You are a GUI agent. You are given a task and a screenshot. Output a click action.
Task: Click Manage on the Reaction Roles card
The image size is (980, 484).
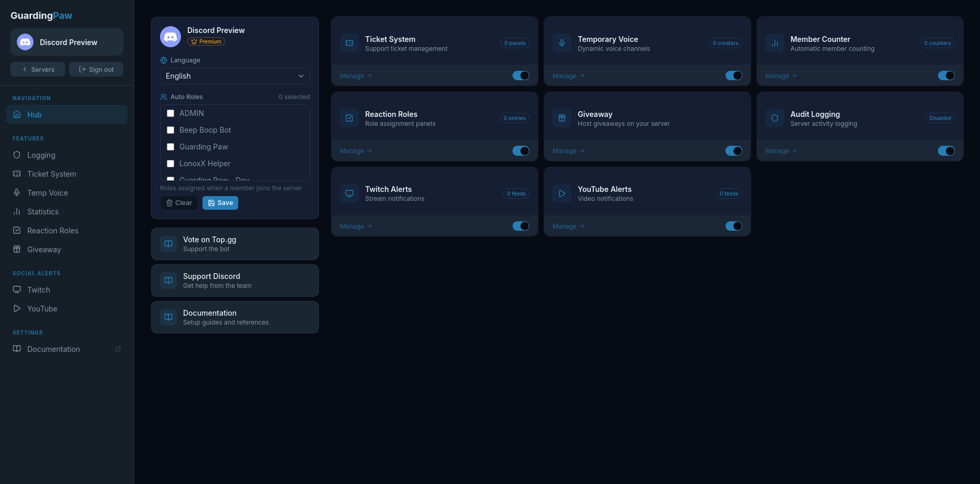(356, 151)
